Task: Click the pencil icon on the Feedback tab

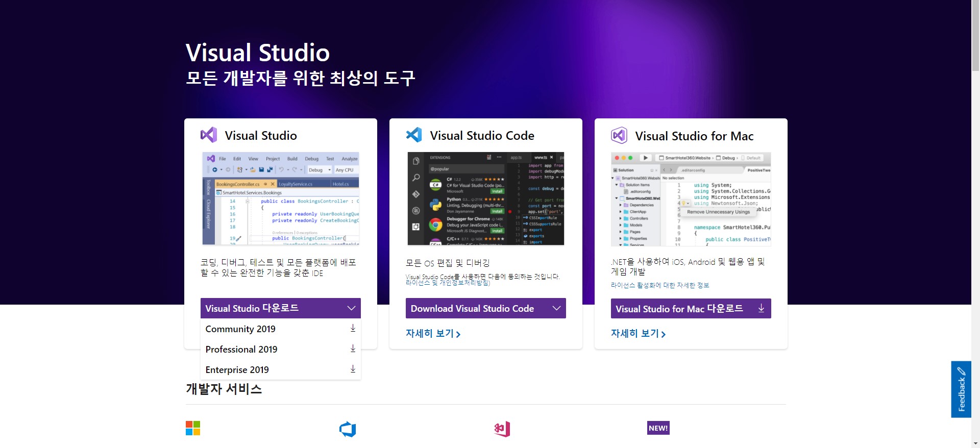Action: click(x=961, y=371)
